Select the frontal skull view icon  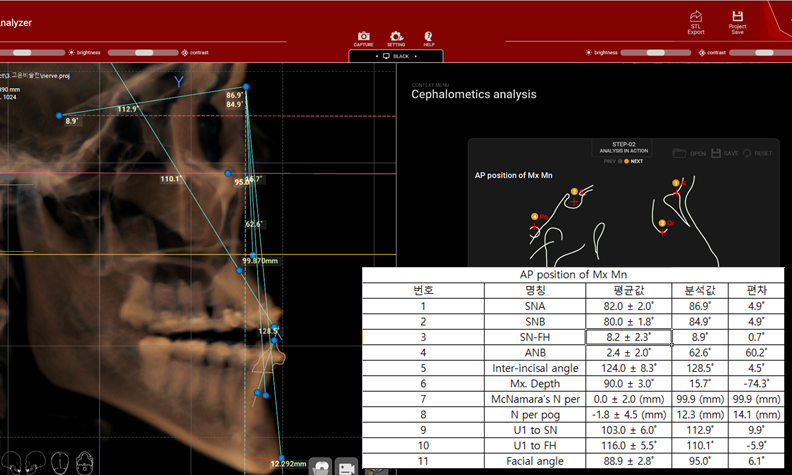point(62,463)
